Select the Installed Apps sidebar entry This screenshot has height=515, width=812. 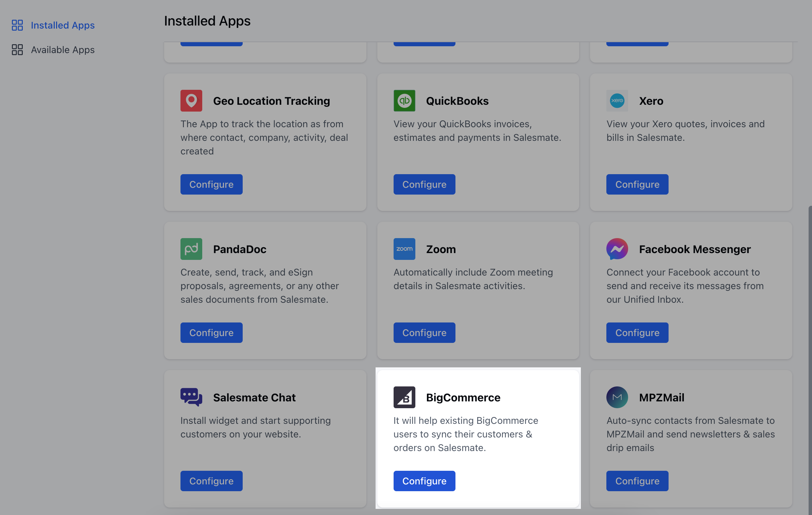[63, 25]
